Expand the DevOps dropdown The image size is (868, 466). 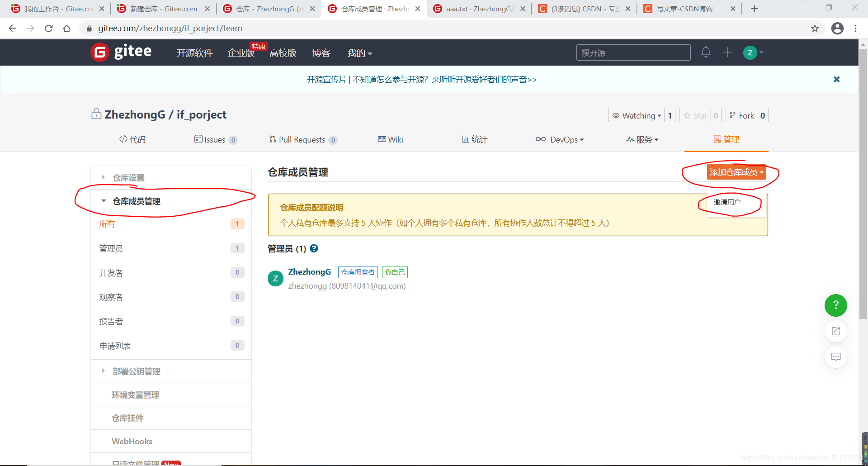[x=560, y=139]
